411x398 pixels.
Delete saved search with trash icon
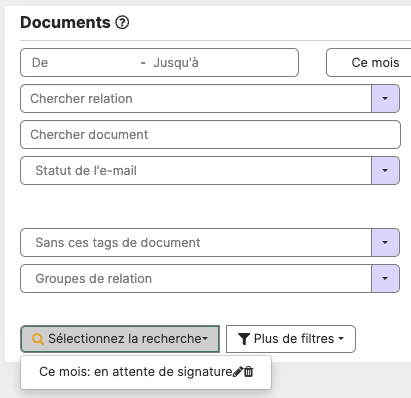[x=249, y=372]
